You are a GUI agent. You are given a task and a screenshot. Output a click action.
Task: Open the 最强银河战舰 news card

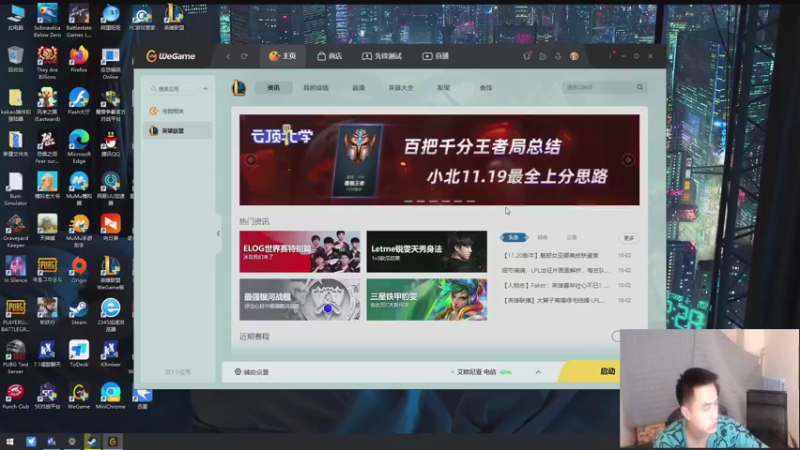click(x=299, y=299)
